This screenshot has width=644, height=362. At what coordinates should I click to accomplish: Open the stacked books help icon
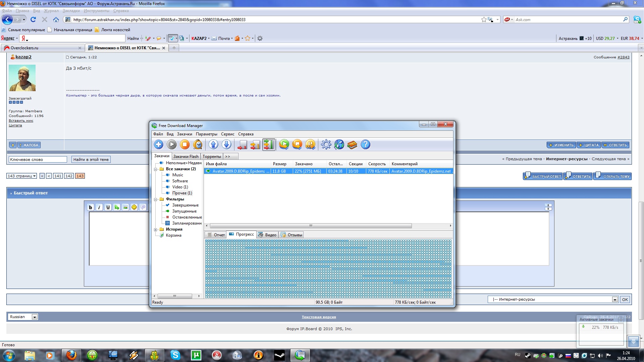(x=352, y=144)
